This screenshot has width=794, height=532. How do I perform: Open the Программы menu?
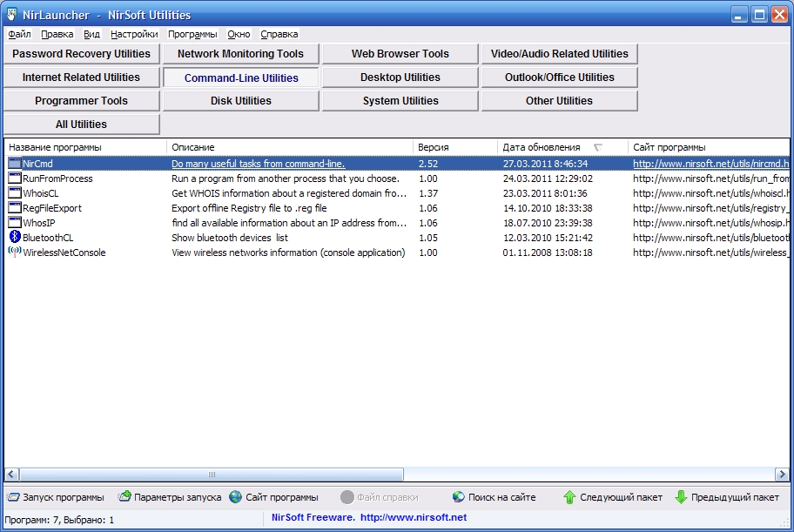pos(192,34)
